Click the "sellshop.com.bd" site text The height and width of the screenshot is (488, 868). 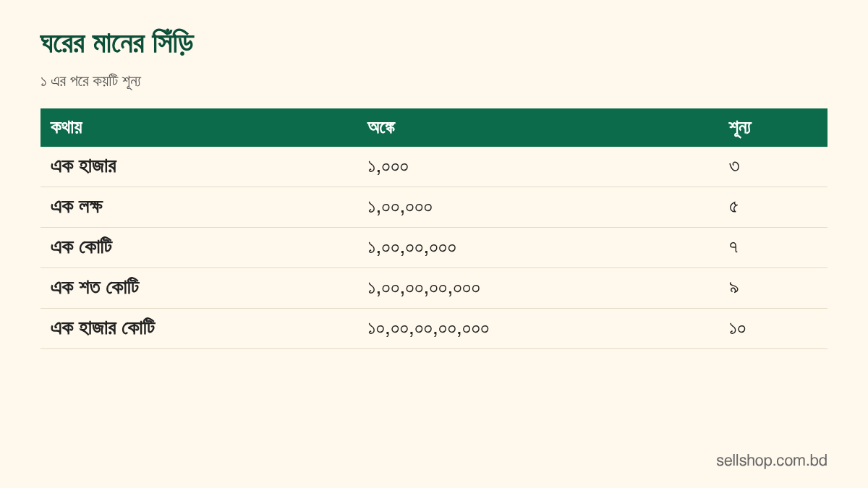[772, 461]
